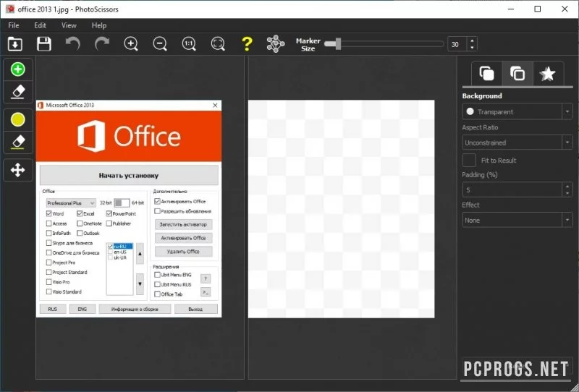Open the Edit menu
The height and width of the screenshot is (392, 579).
click(x=40, y=25)
